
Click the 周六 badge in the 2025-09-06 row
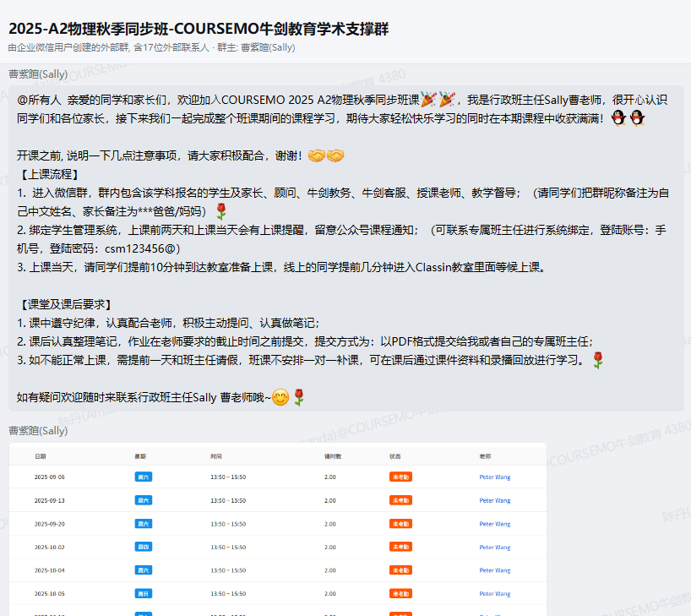click(144, 477)
